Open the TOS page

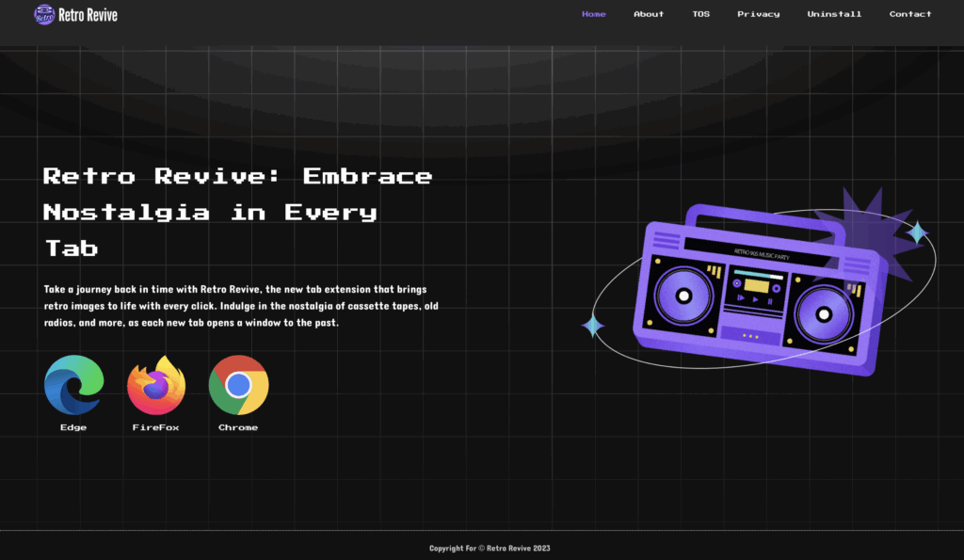700,14
